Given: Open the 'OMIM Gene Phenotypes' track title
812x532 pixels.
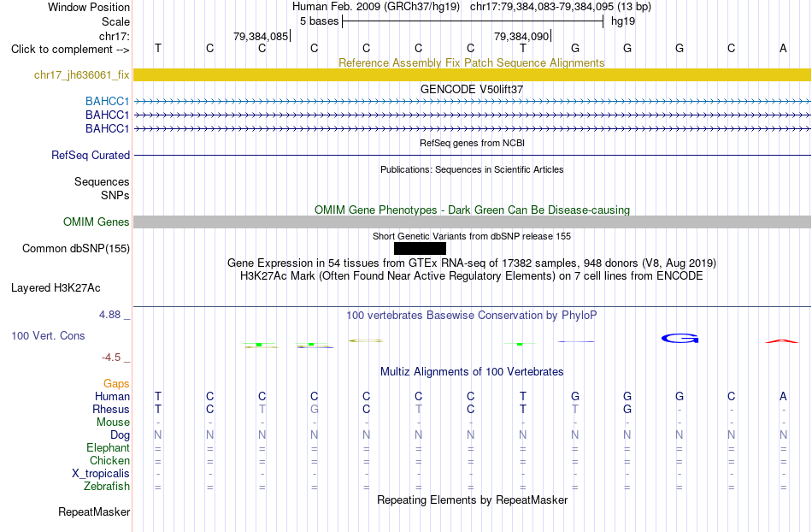Looking at the screenshot, I should (472, 210).
